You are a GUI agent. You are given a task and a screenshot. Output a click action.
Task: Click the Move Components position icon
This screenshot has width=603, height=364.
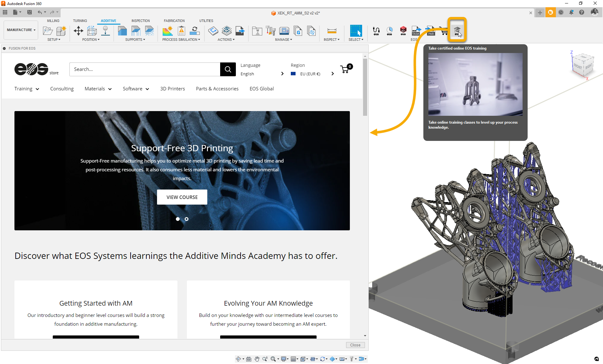pyautogui.click(x=78, y=31)
